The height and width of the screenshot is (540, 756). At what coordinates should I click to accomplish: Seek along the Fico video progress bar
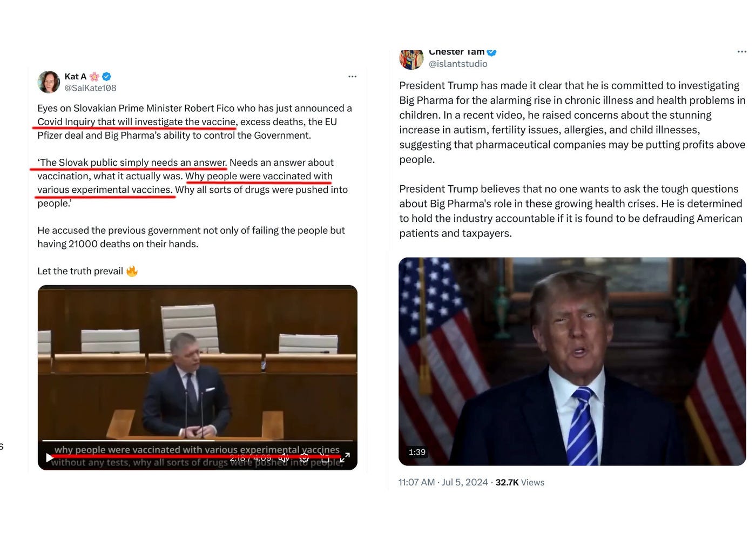point(197,441)
